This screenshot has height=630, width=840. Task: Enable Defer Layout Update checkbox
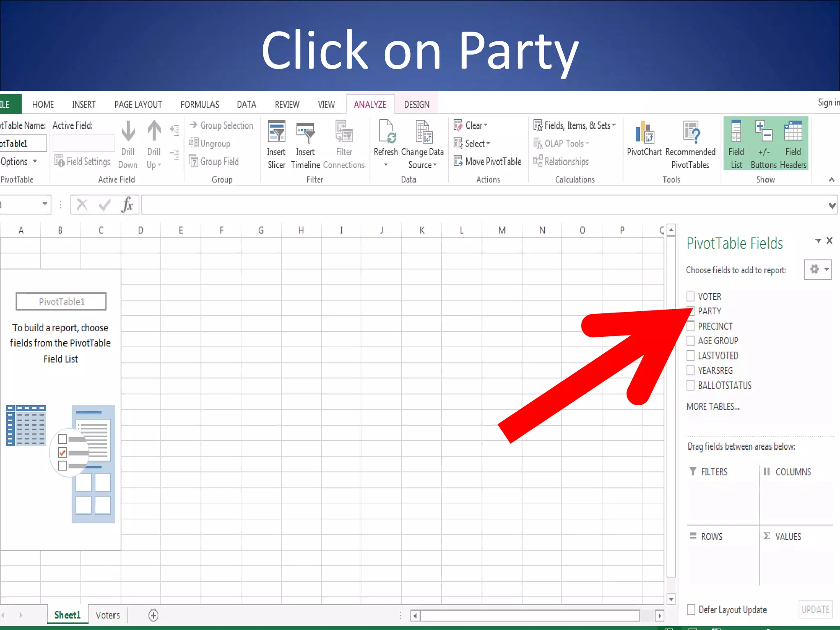691,609
